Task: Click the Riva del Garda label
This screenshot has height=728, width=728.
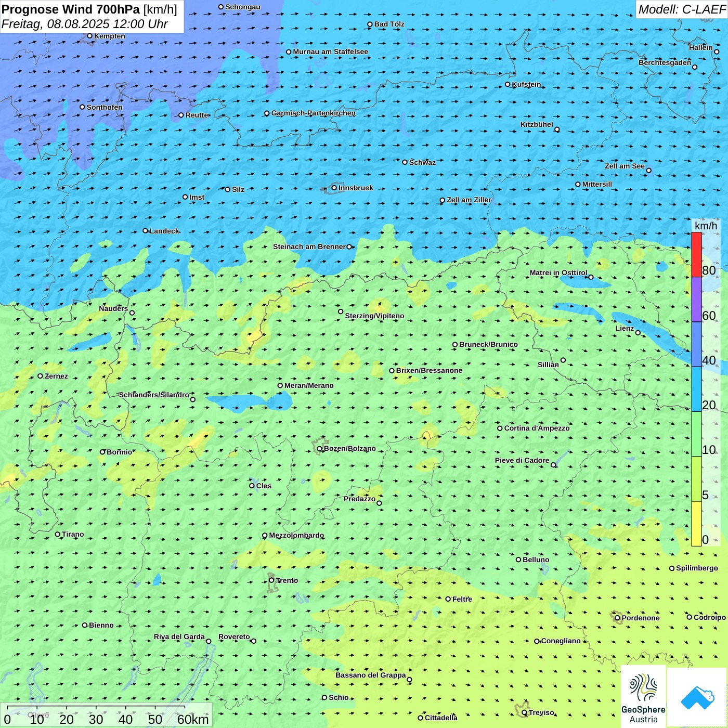Action: pos(179,636)
